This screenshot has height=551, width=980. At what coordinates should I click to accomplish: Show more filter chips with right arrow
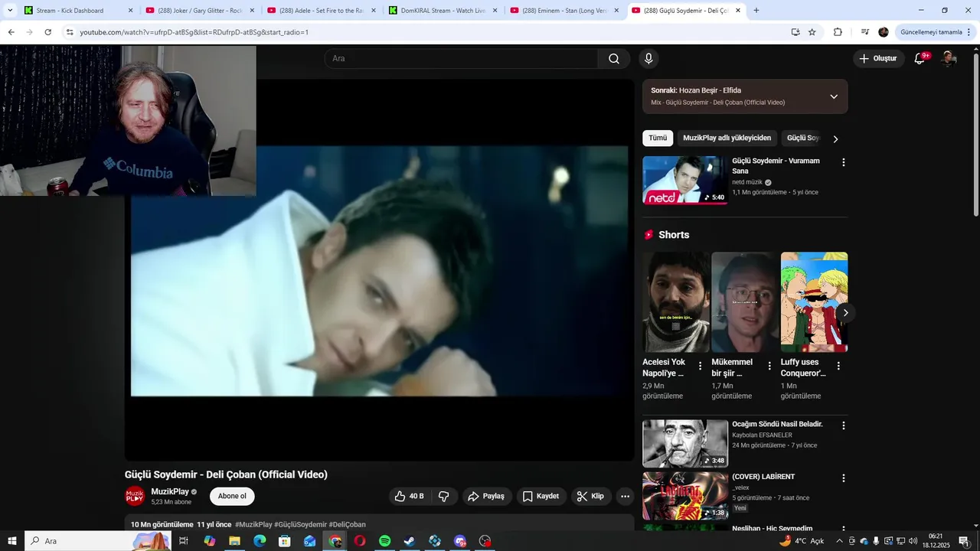835,139
